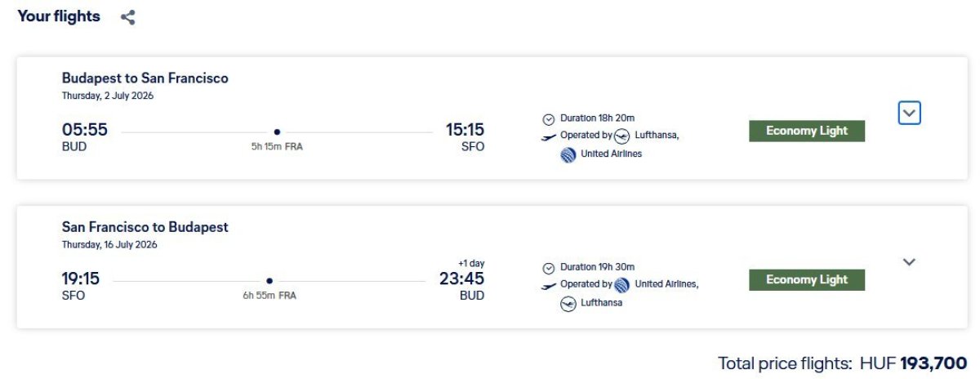
Task: Click the FRA stopover dot on outbound timeline
Action: coord(277,132)
